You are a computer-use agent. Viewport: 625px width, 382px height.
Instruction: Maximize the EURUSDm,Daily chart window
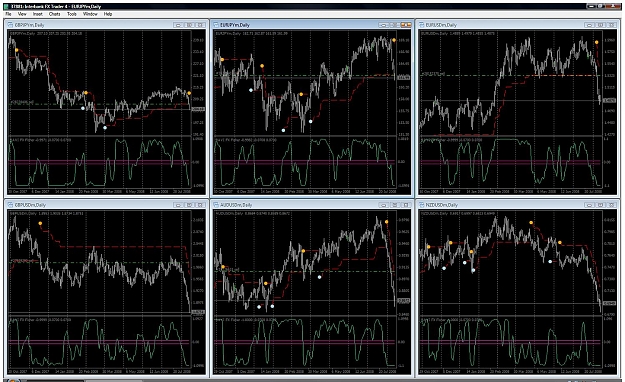click(x=601, y=25)
